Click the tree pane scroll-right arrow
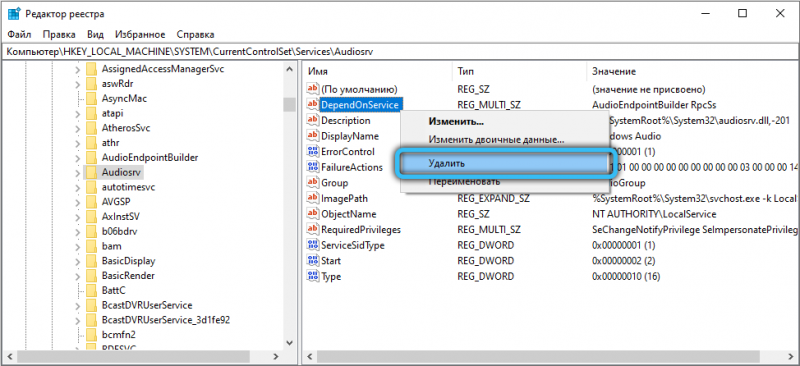The height and width of the screenshot is (366, 800). click(276, 356)
